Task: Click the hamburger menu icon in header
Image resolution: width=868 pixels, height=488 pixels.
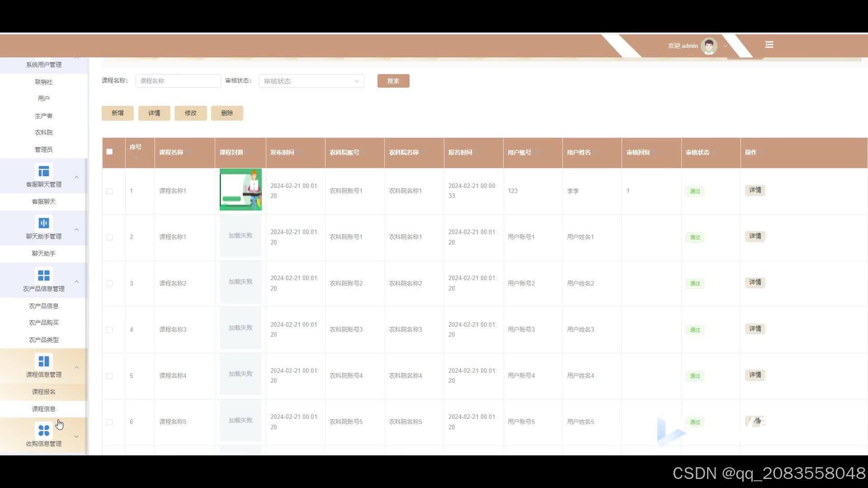Action: point(769,45)
